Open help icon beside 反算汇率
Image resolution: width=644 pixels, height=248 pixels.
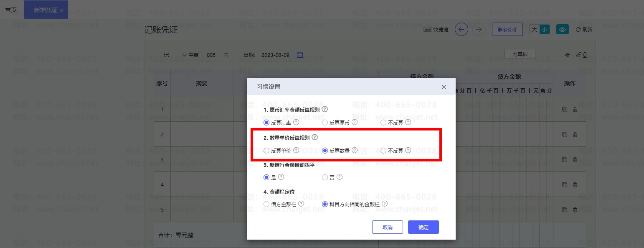pyautogui.click(x=296, y=122)
